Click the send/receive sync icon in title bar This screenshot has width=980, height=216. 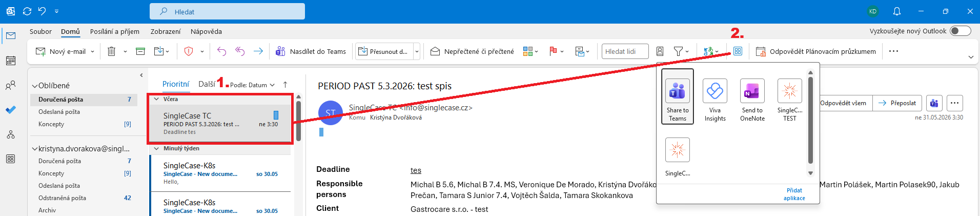coord(27,11)
